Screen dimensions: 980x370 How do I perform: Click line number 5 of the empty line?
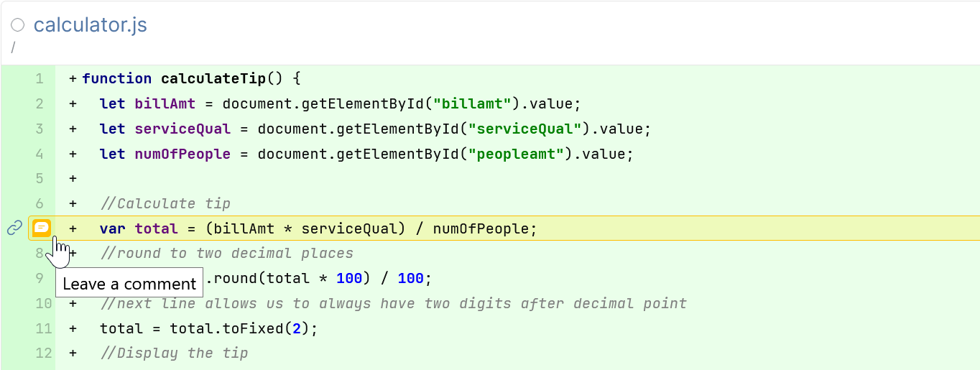pos(40,178)
